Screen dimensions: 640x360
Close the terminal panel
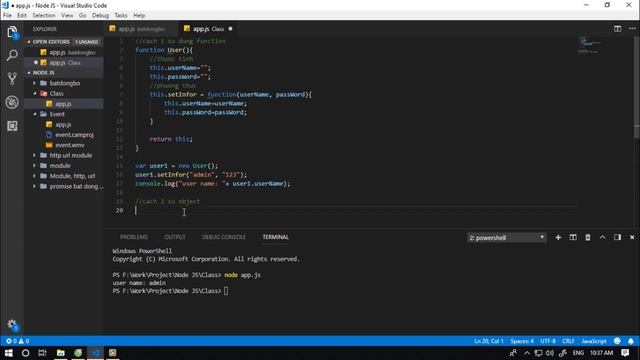632,237
